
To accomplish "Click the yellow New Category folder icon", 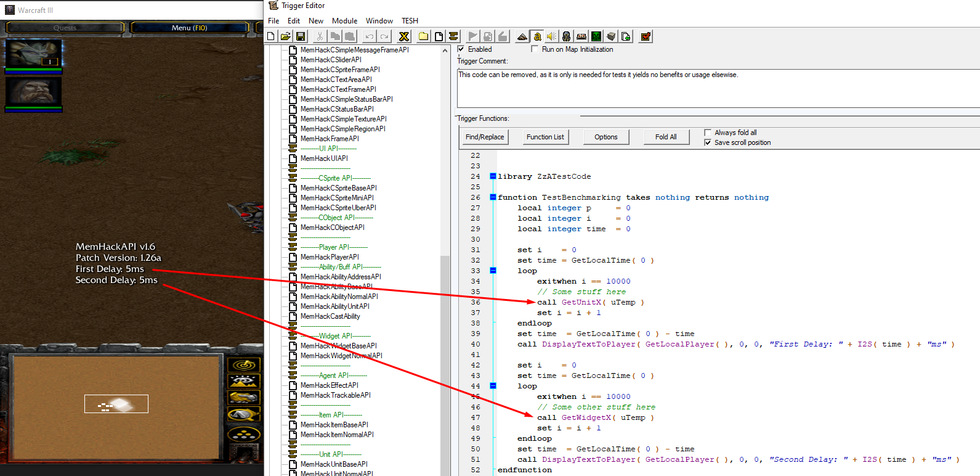I will pos(423,36).
